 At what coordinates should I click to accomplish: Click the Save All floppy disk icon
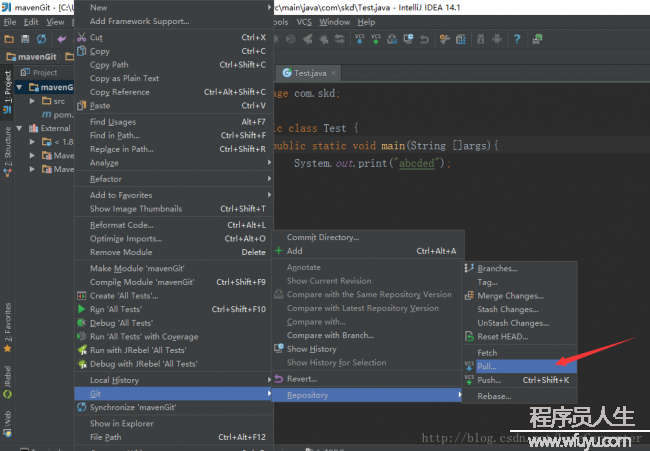pyautogui.click(x=25, y=39)
